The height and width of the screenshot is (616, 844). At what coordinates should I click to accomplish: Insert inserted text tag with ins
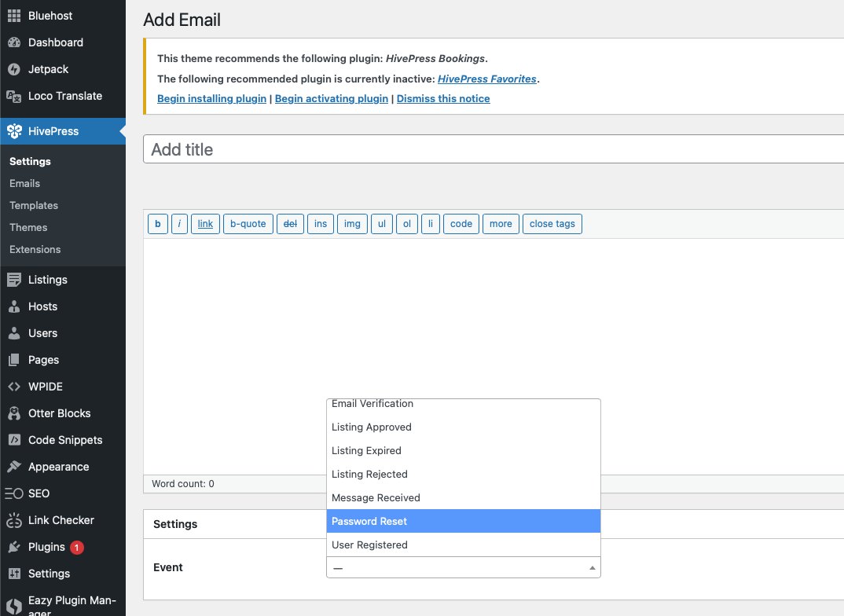pyautogui.click(x=321, y=224)
